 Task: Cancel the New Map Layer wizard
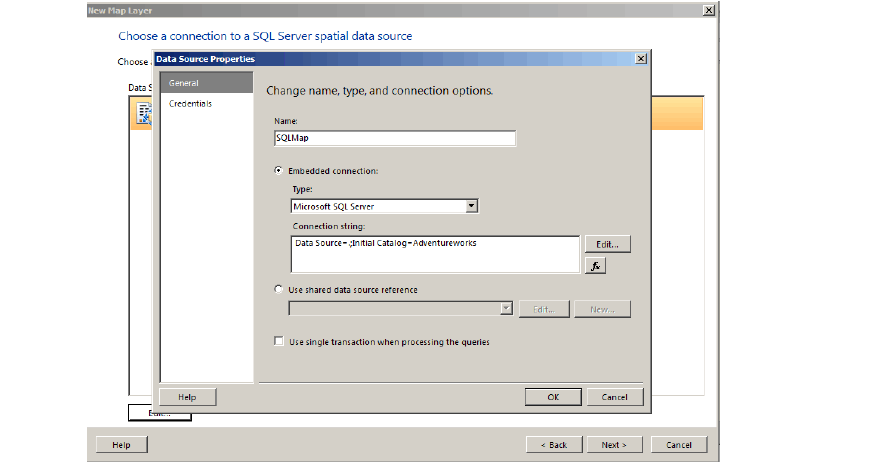pos(678,445)
